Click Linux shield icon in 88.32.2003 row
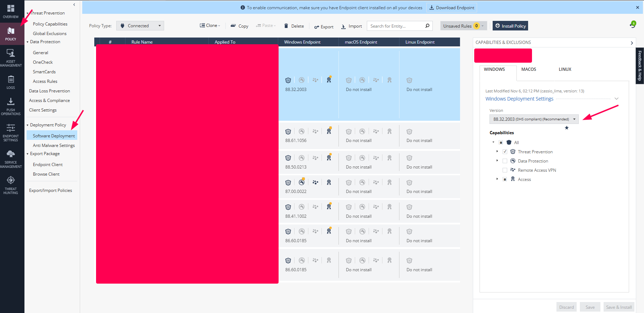Viewport: 644px width, 313px height. tap(409, 80)
